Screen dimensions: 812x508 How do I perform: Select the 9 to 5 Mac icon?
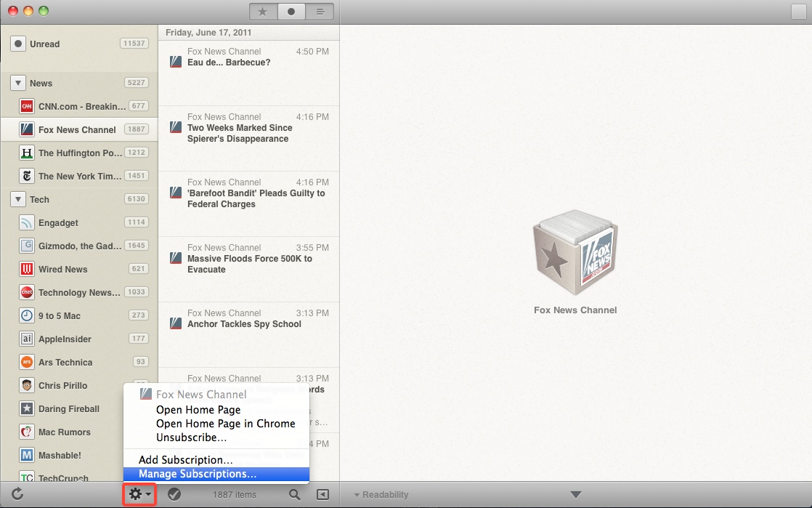pos(26,315)
